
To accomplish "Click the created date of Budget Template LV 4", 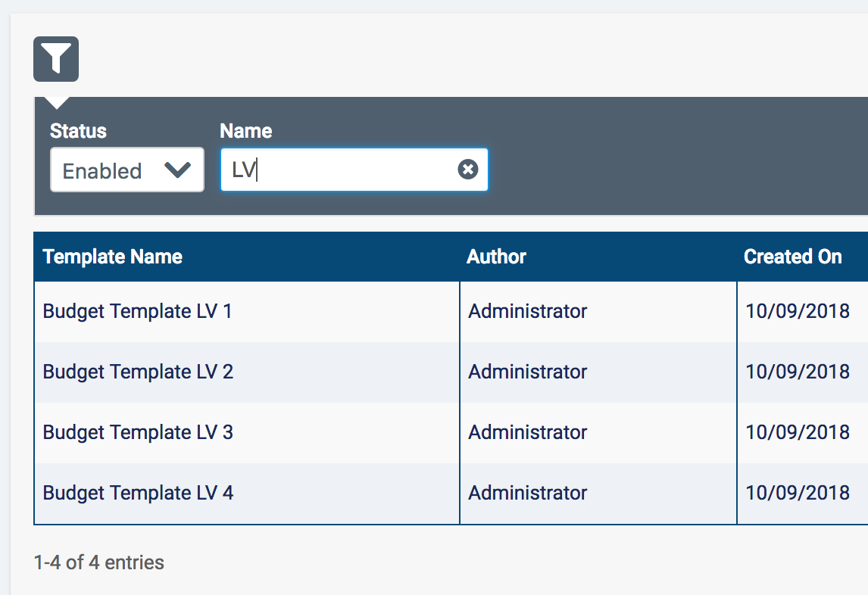I will 798,493.
